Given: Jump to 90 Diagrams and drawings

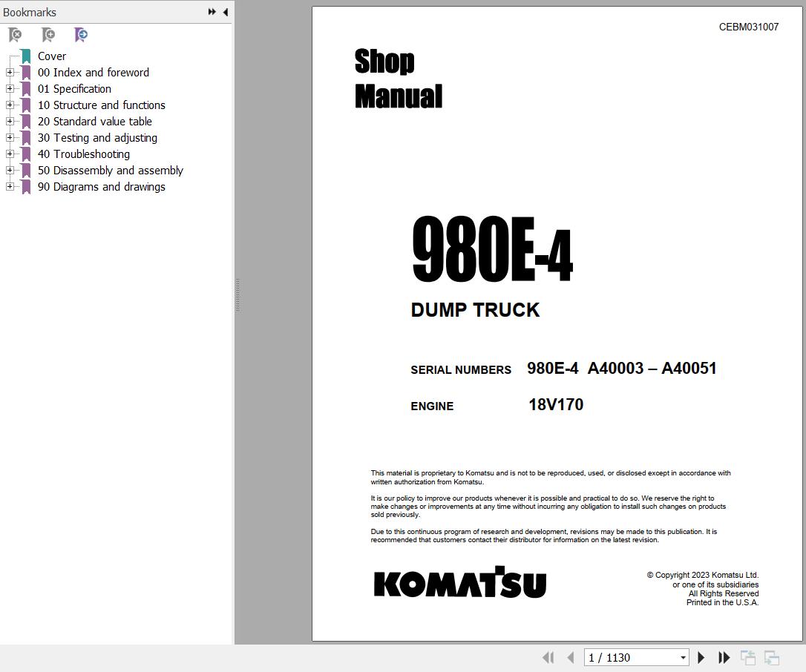Looking at the screenshot, I should pyautogui.click(x=102, y=187).
